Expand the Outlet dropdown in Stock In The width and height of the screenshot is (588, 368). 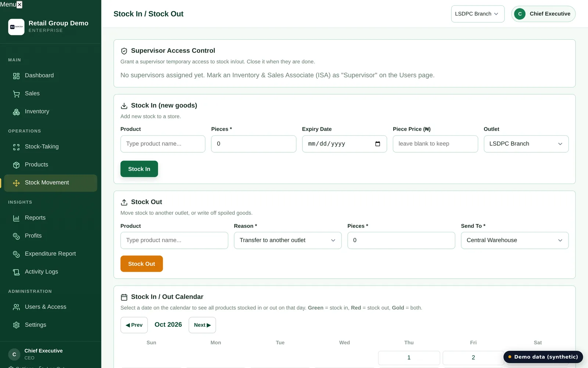tap(526, 144)
